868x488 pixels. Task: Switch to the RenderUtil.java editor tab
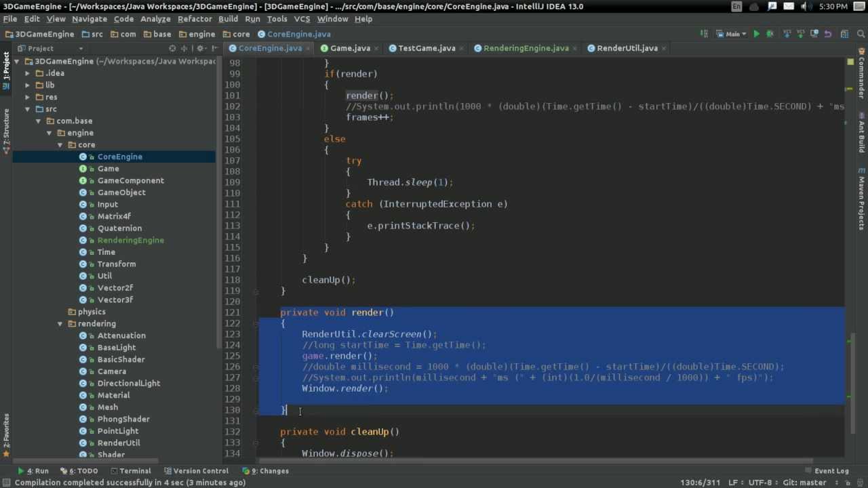[x=627, y=48]
